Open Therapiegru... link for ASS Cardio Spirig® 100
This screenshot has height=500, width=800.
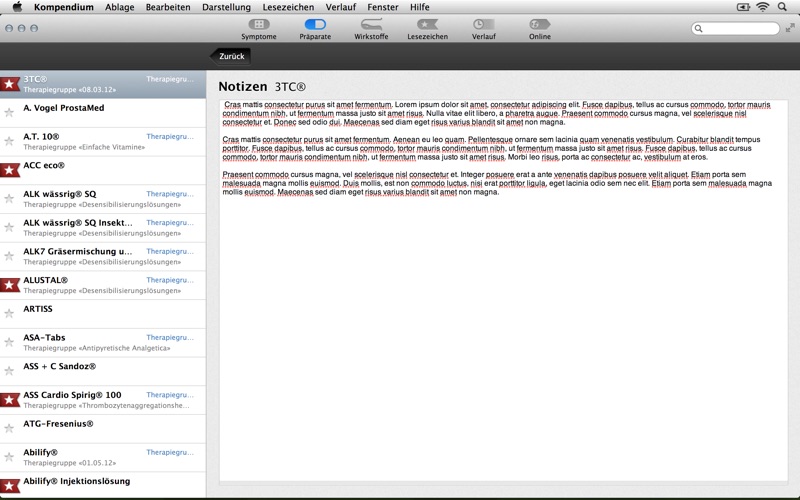point(170,395)
